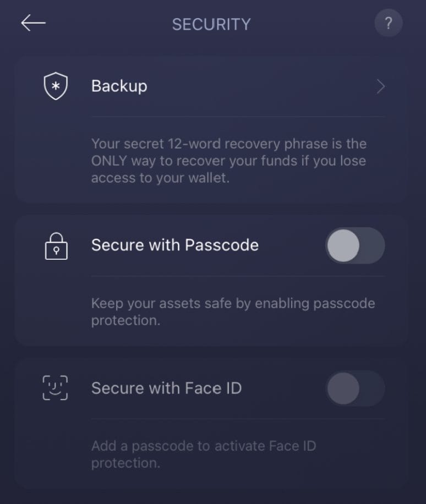Click the 12-word recovery phrase description
The width and height of the screenshot is (426, 504).
click(229, 161)
